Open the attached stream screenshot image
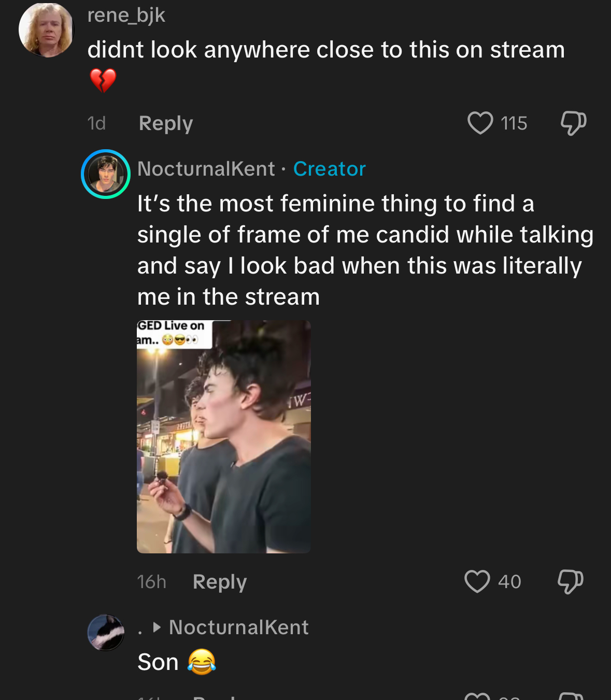 coord(223,436)
